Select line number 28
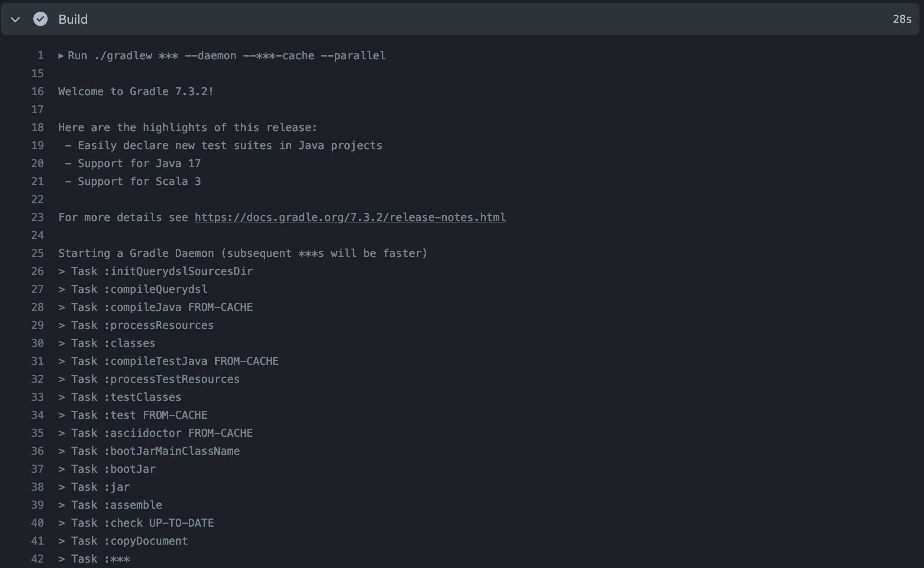This screenshot has width=924, height=568. 37,307
